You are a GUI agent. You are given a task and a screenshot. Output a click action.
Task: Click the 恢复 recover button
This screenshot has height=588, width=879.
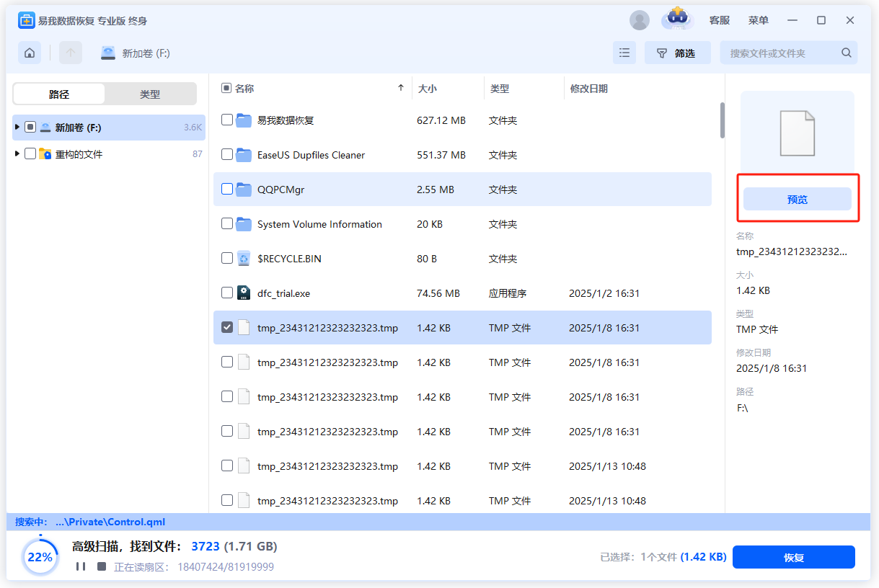[x=793, y=557]
